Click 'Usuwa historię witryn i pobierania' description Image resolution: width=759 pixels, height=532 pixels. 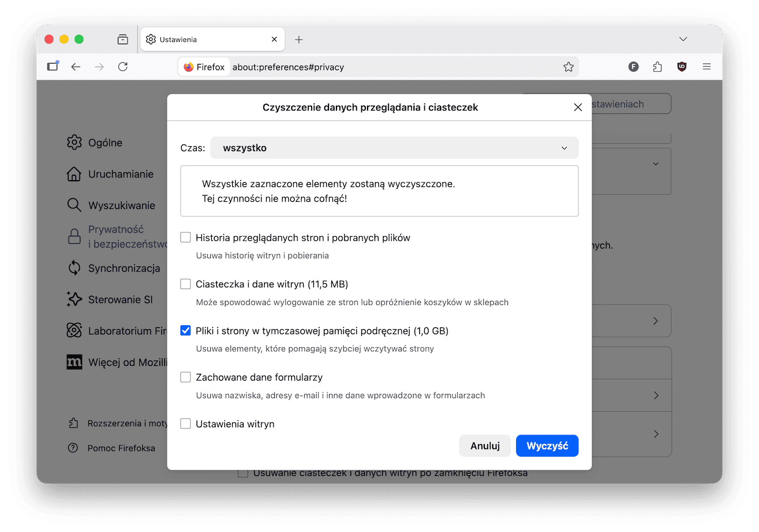262,256
